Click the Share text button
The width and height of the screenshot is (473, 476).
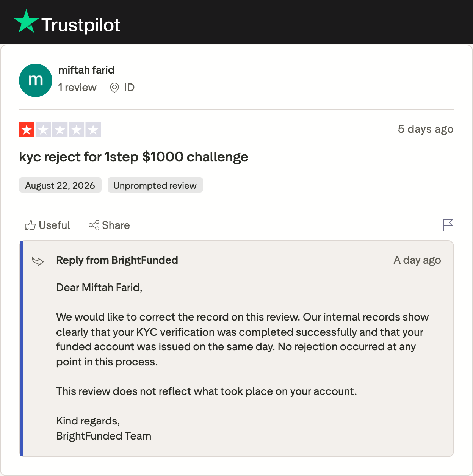coord(116,225)
